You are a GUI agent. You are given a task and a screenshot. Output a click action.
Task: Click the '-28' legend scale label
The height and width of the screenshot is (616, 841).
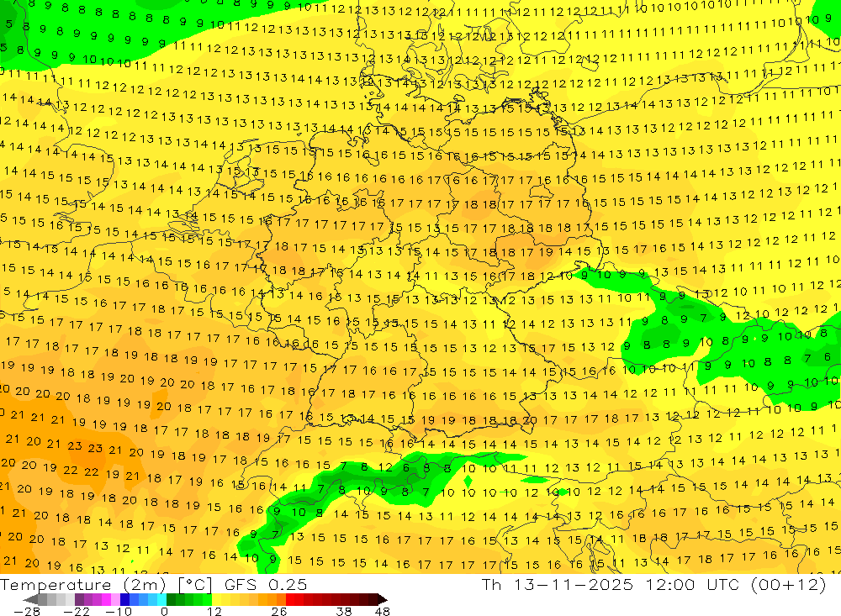click(26, 611)
